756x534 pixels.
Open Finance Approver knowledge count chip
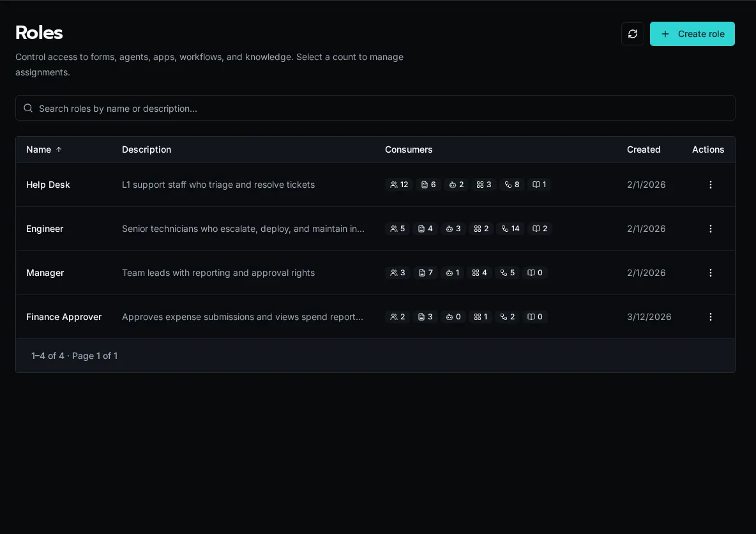click(534, 317)
